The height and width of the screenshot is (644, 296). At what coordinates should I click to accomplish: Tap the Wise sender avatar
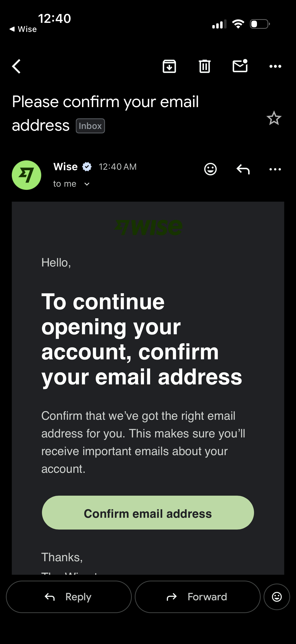27,175
